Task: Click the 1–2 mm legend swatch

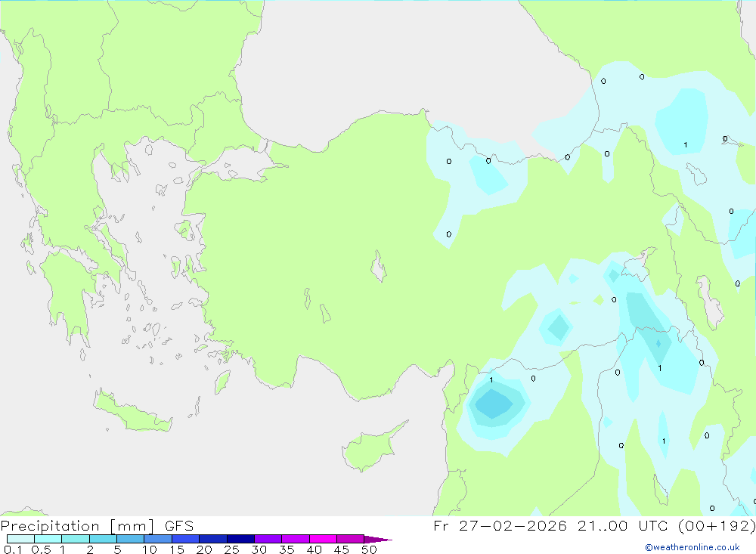Action: click(76, 539)
